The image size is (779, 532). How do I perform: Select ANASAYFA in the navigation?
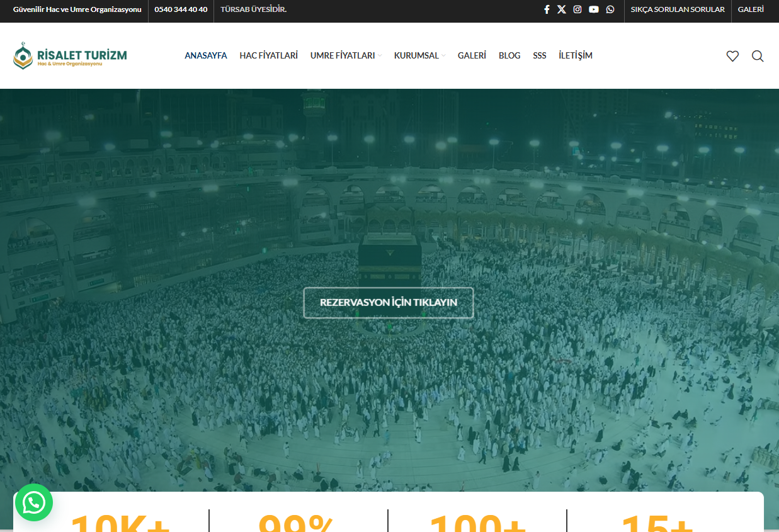(x=206, y=55)
